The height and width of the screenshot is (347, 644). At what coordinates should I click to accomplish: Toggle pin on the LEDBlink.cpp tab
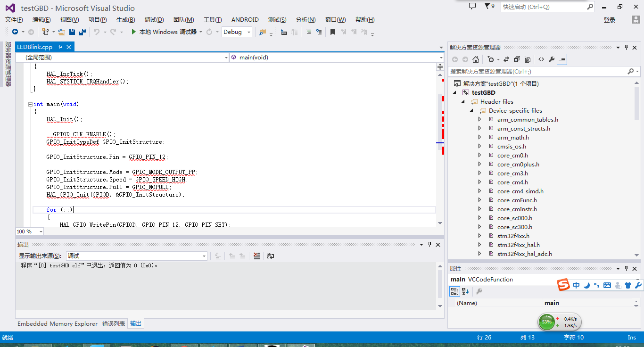tap(60, 47)
